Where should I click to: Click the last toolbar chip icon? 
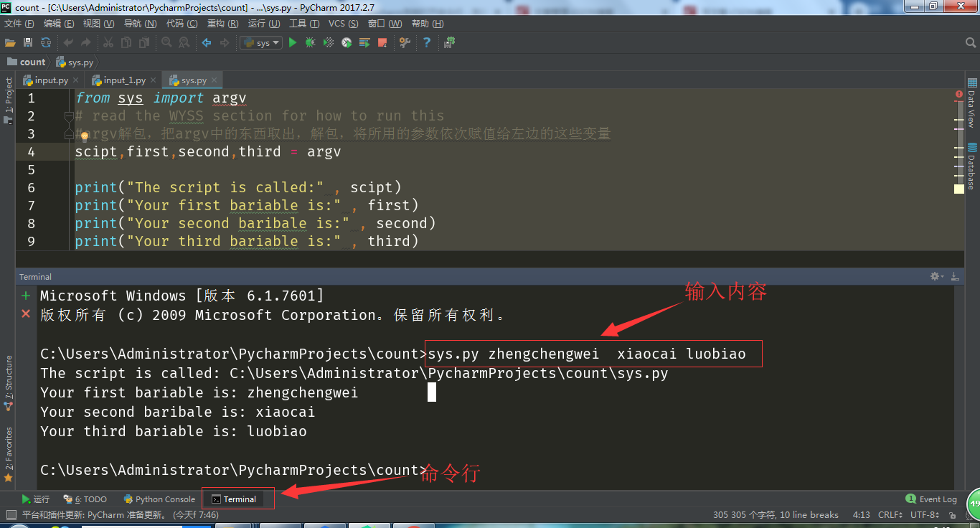click(x=449, y=43)
